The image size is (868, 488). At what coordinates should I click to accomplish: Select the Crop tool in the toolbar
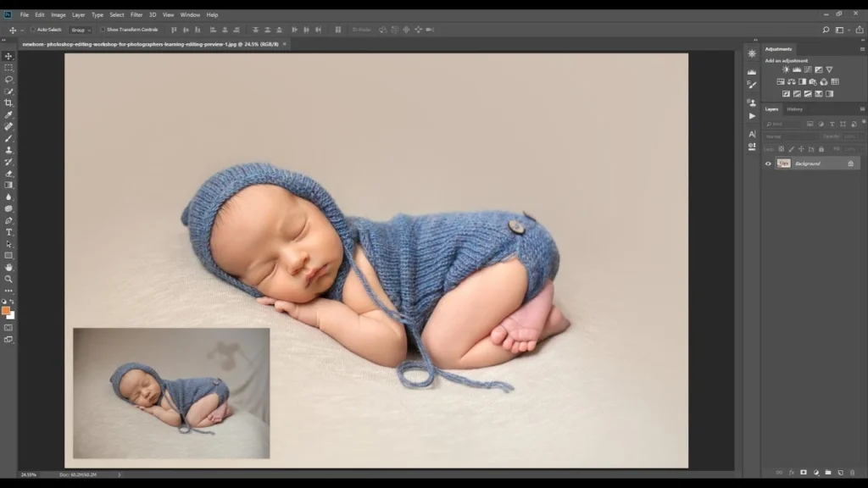pyautogui.click(x=8, y=103)
